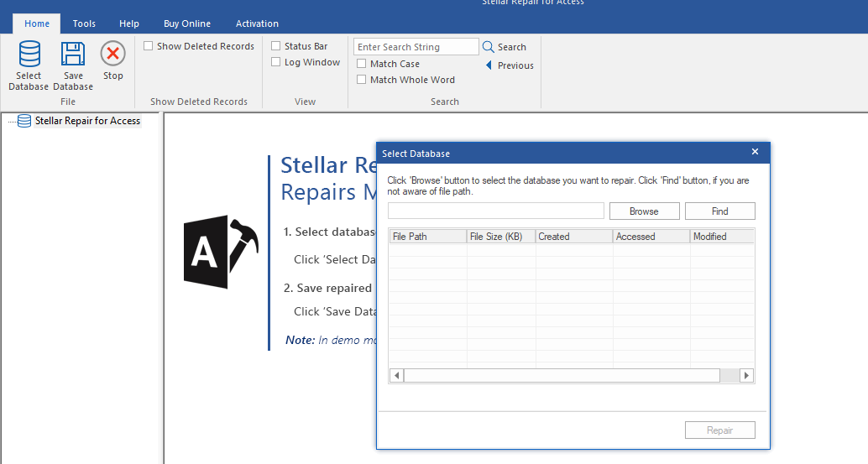Enable Show Deleted Records checkbox
Viewport: 868px width, 464px height.
[149, 46]
